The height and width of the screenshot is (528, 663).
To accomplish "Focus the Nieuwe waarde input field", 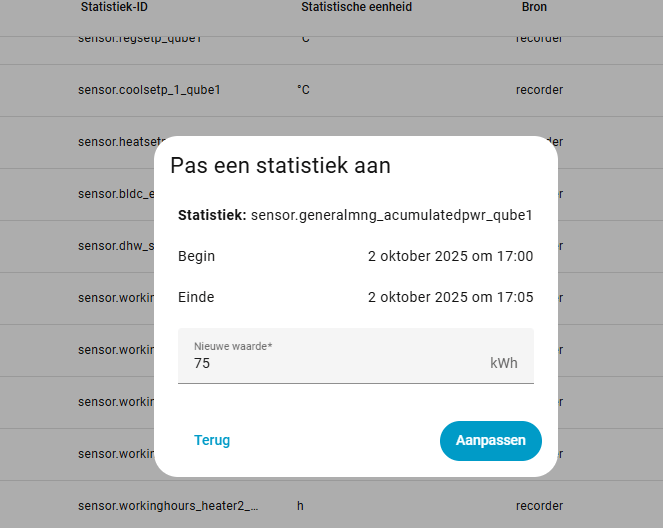I will pyautogui.click(x=340, y=362).
